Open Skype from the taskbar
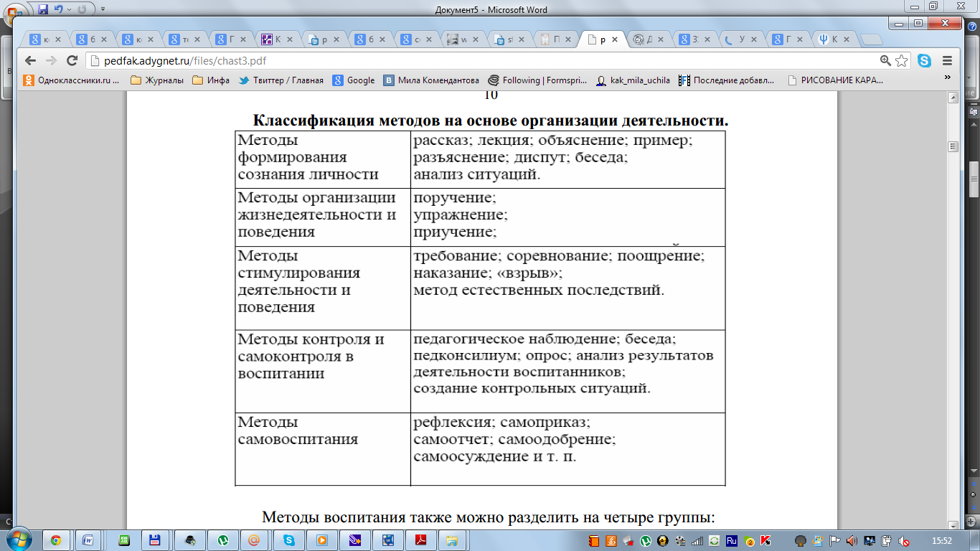 tap(289, 540)
